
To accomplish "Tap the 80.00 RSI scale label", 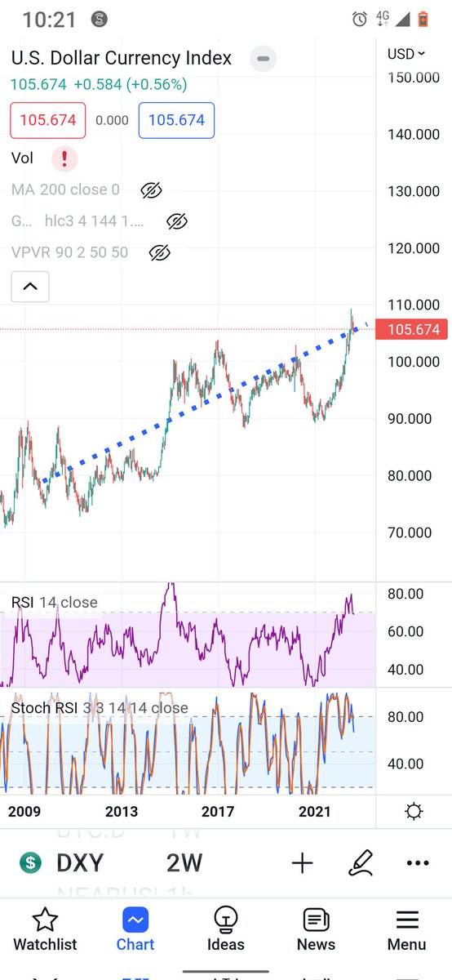I will click(x=405, y=595).
